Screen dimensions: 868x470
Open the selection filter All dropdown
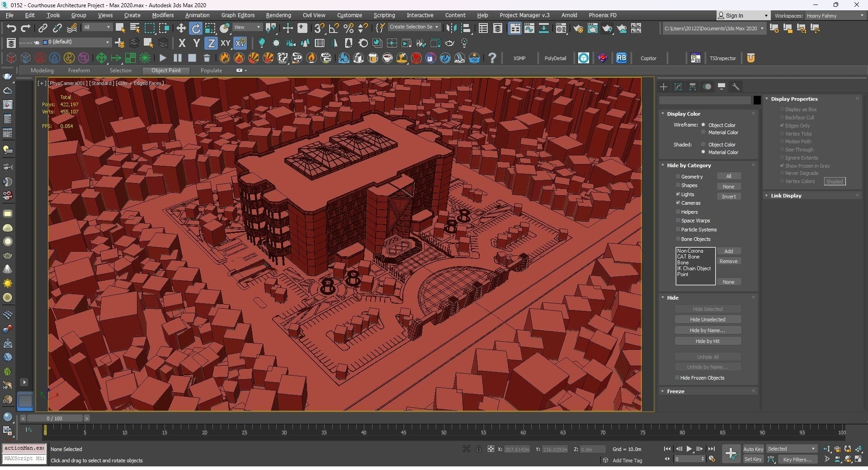click(x=97, y=28)
